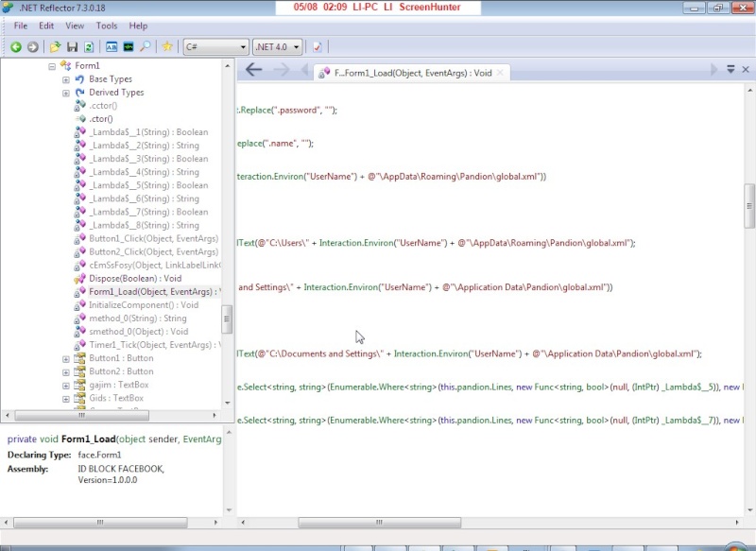Expand the Gids : TextBox node
The image size is (756, 551).
(x=66, y=399)
